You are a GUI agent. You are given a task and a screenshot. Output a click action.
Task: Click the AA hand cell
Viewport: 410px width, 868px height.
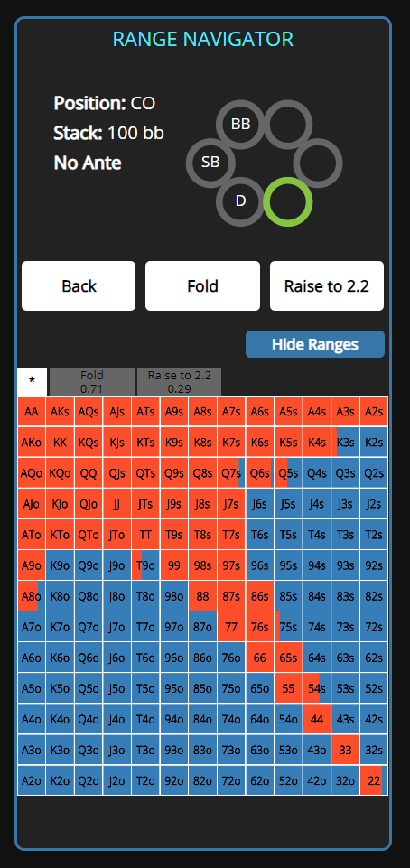coord(32,411)
